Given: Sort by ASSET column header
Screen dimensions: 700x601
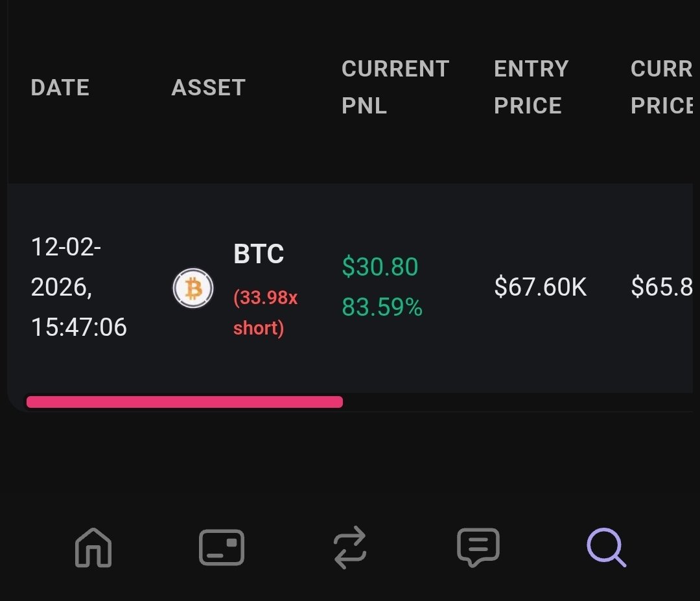Looking at the screenshot, I should coord(209,88).
